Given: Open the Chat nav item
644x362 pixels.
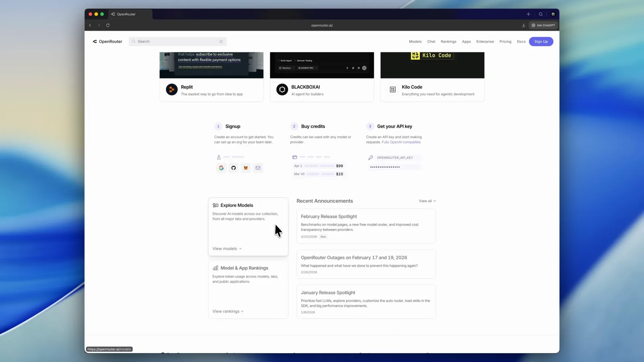Looking at the screenshot, I should point(431,41).
